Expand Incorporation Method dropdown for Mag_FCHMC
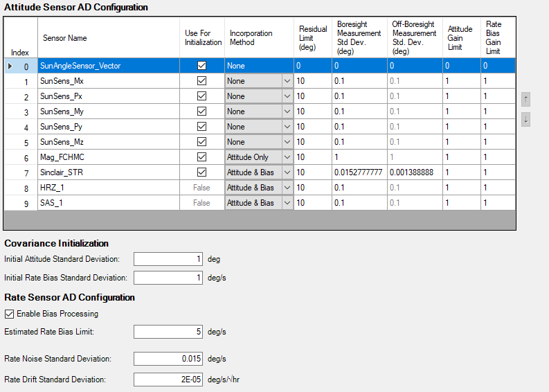 [x=287, y=157]
